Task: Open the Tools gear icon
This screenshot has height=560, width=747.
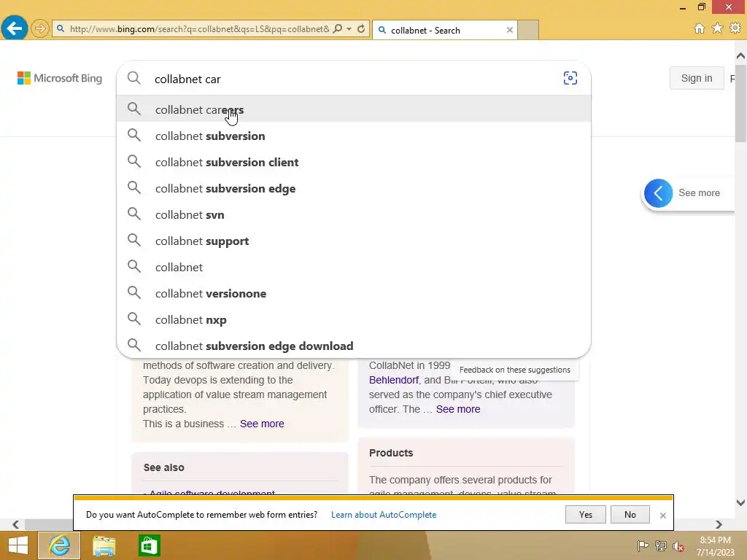Action: click(x=735, y=28)
